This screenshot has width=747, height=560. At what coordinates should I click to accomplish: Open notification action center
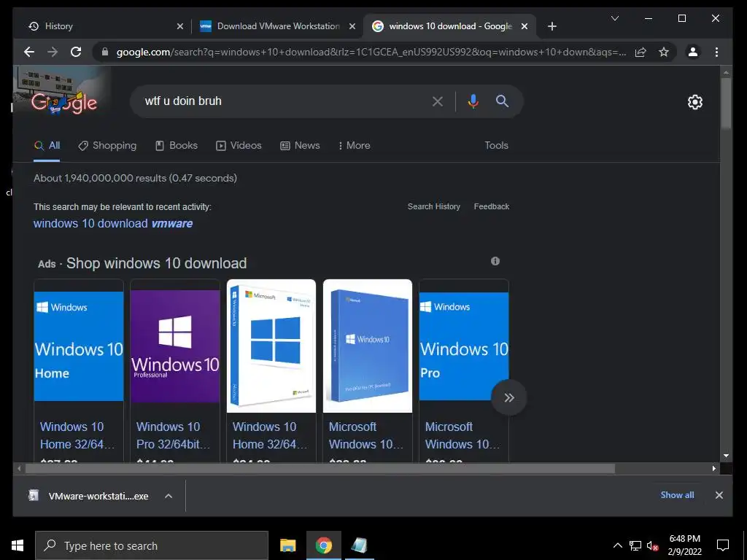[x=723, y=545]
